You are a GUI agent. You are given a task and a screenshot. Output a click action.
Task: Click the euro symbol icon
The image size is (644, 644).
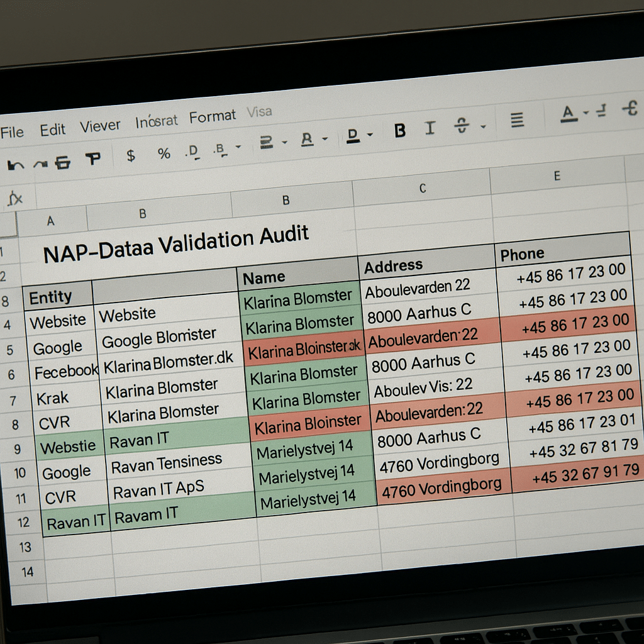point(630,108)
